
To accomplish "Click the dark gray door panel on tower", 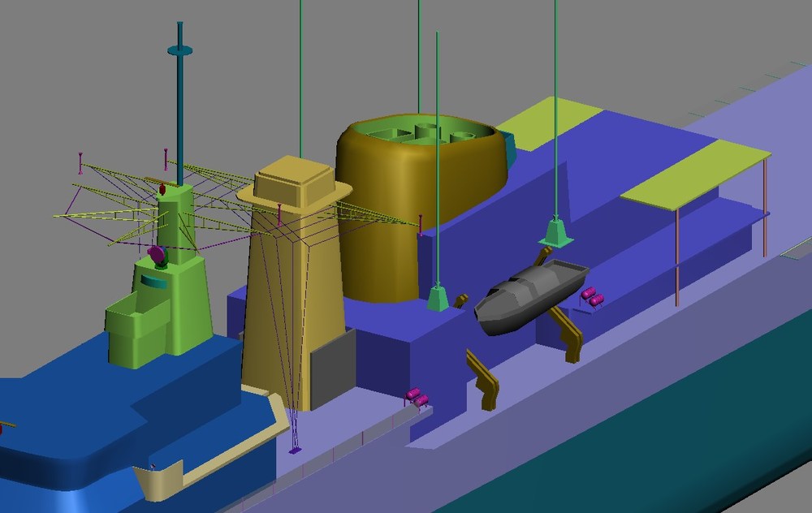I will click(333, 367).
